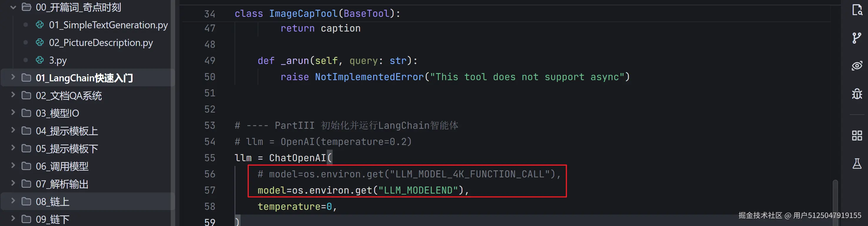Open file 02_PictureDescription.py

[101, 43]
